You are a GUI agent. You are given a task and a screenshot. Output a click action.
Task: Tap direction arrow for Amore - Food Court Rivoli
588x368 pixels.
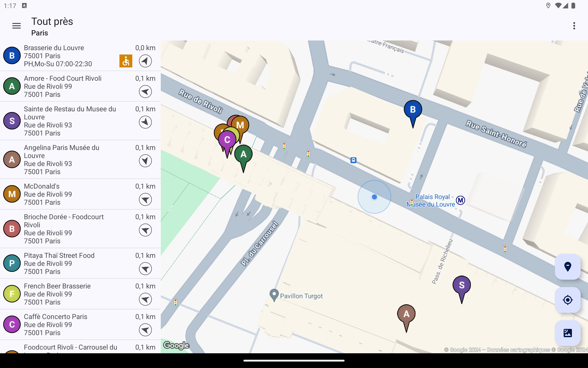point(145,92)
